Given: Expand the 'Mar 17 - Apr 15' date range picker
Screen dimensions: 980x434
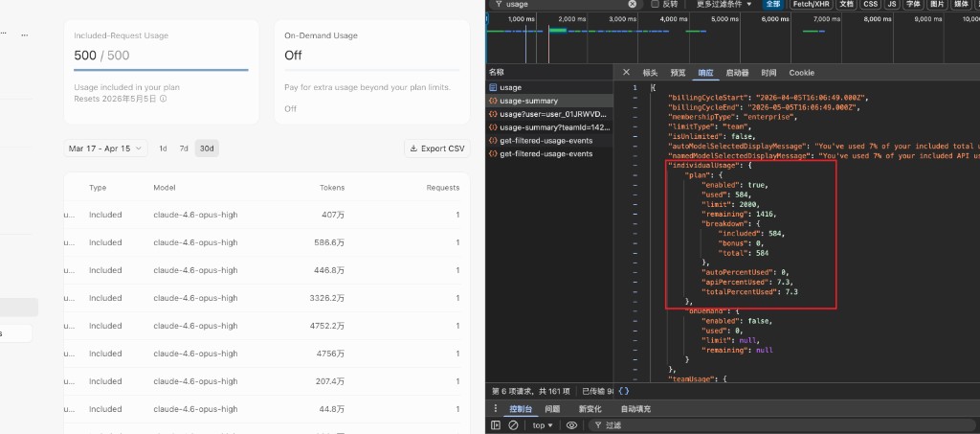Looking at the screenshot, I should [x=105, y=148].
